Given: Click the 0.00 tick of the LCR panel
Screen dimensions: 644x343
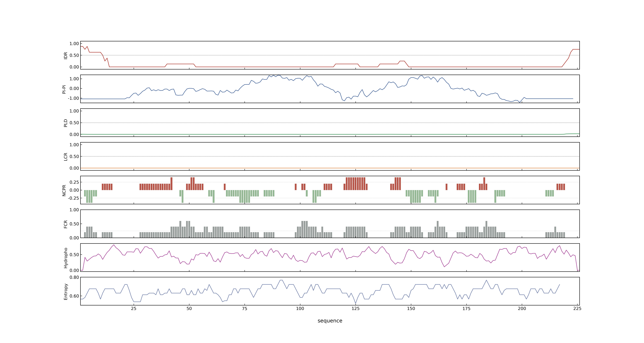Looking at the screenshot, I should click(74, 168).
